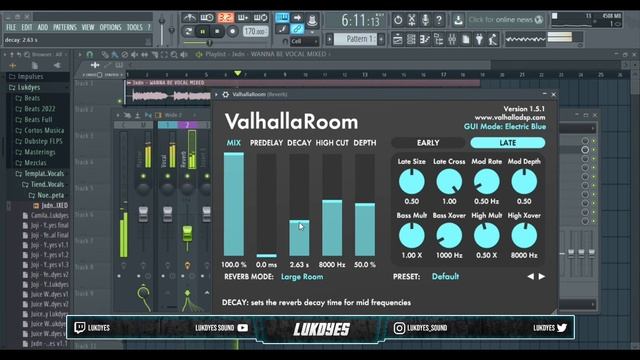Click the HIGH CUT slider bar
The image size is (640, 360).
point(332,204)
